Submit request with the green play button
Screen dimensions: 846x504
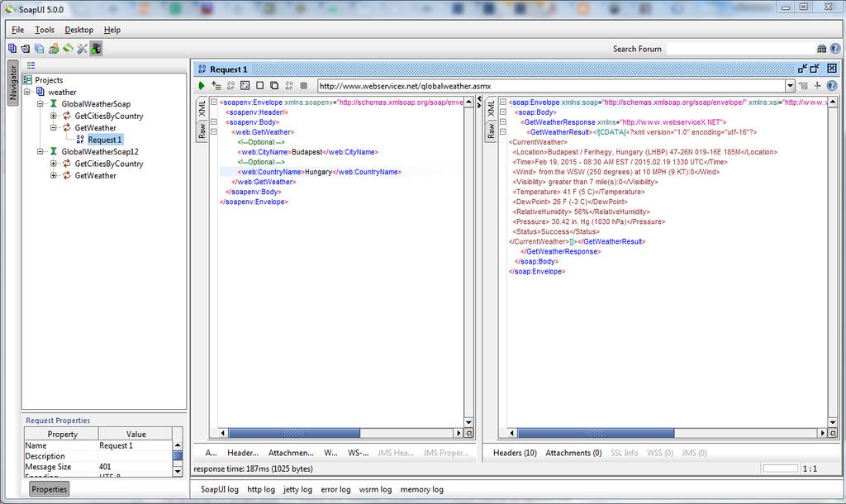[202, 85]
